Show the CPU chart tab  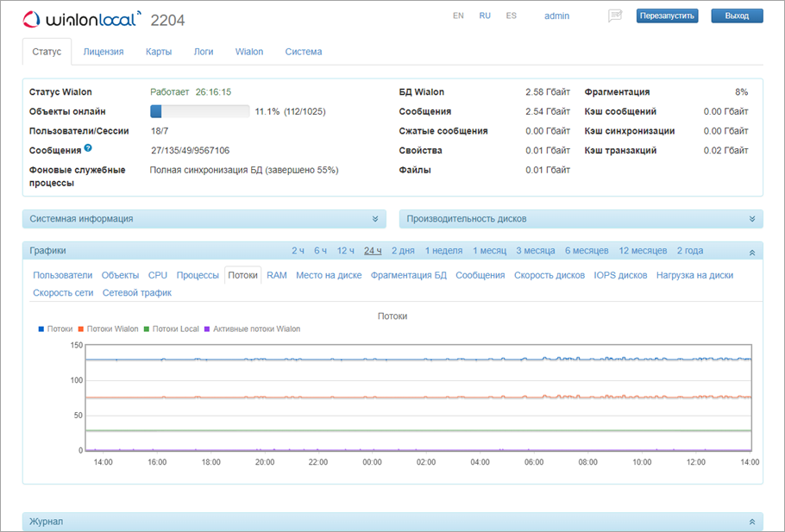click(158, 275)
